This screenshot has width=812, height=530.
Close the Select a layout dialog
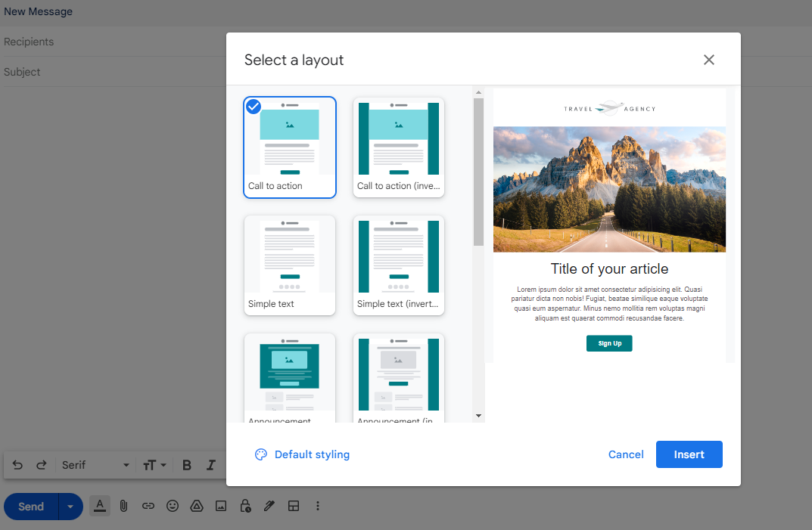708,60
